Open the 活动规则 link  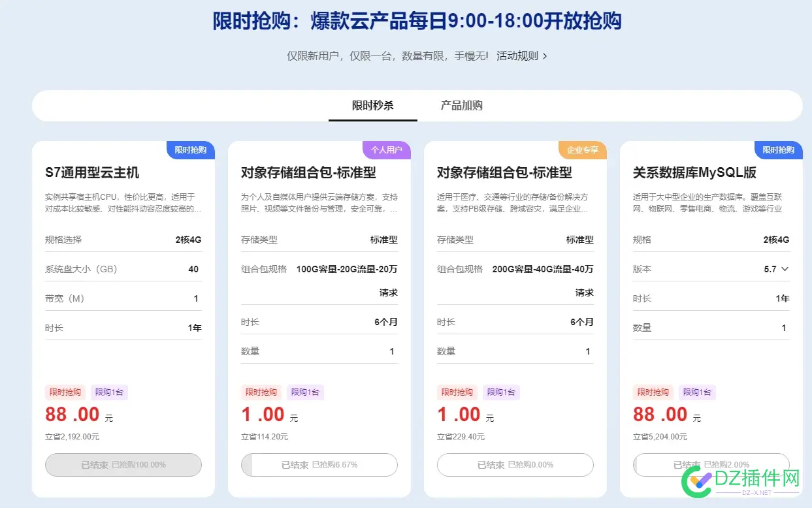pyautogui.click(x=517, y=56)
